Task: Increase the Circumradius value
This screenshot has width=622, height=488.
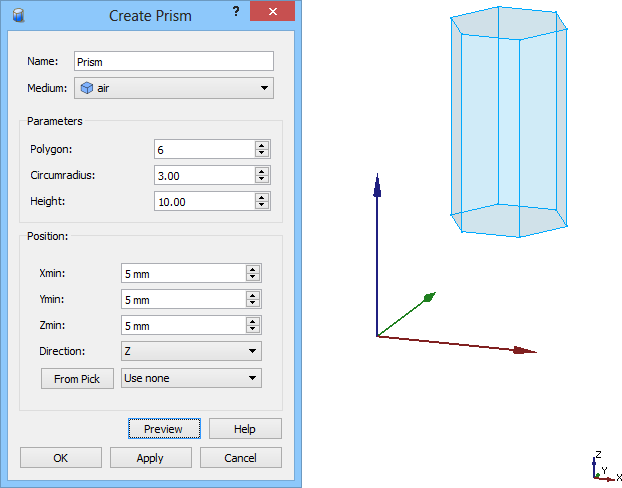Action: click(261, 171)
